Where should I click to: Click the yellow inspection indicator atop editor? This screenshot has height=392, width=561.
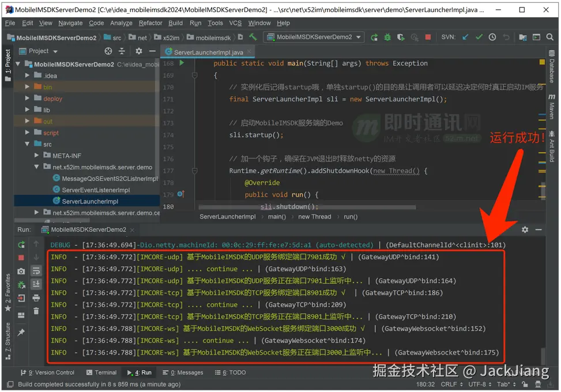(x=542, y=62)
